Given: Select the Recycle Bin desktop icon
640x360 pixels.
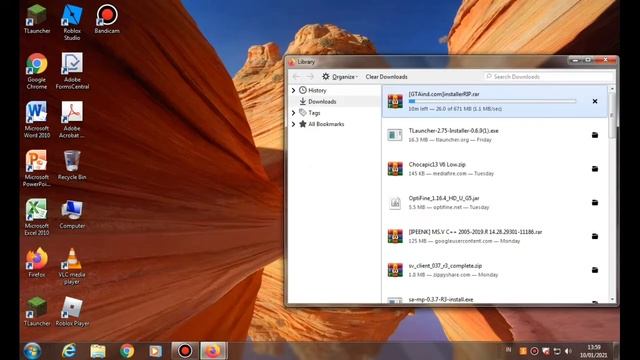Looking at the screenshot, I should pyautogui.click(x=72, y=166).
